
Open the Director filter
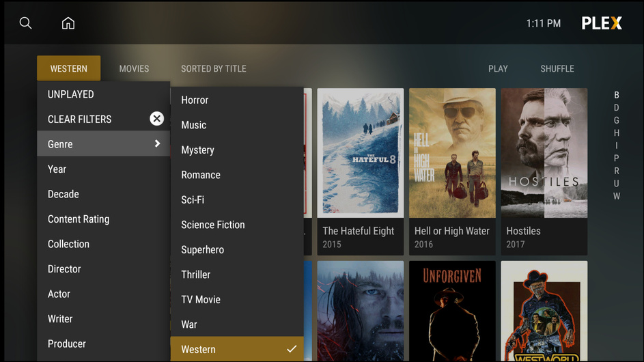click(104, 268)
